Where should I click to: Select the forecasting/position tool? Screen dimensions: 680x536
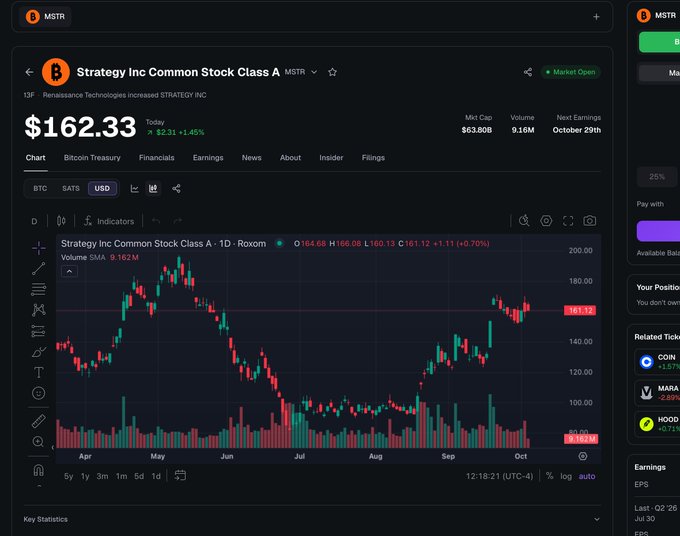(39, 331)
